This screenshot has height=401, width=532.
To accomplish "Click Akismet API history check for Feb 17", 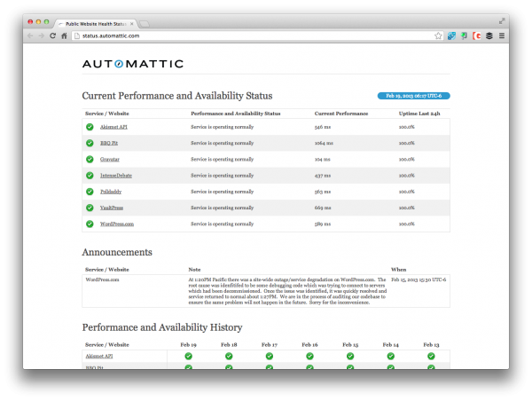I will 270,356.
